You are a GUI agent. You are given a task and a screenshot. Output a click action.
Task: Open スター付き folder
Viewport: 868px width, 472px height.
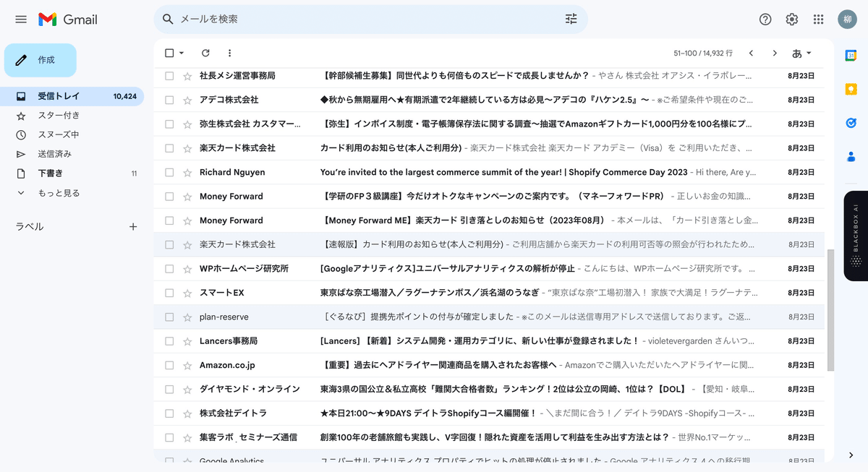[x=72, y=116]
